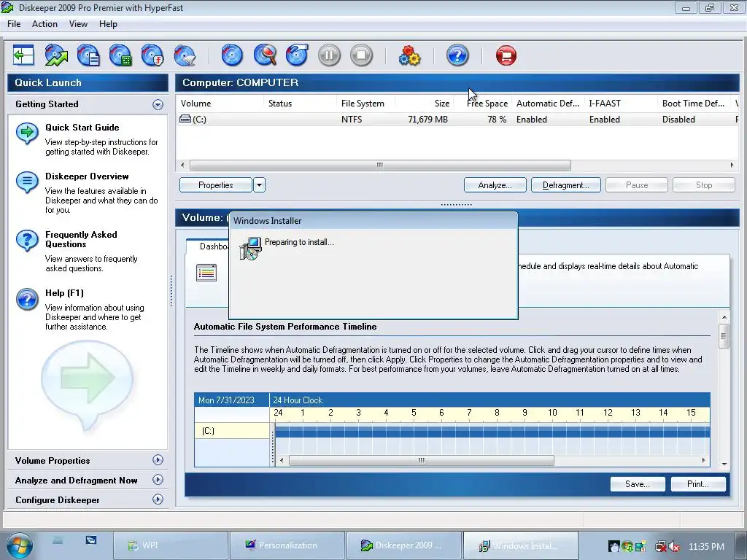This screenshot has width=747, height=560.
Task: Click the disc with white shield toolbar icon
Action: click(x=185, y=55)
